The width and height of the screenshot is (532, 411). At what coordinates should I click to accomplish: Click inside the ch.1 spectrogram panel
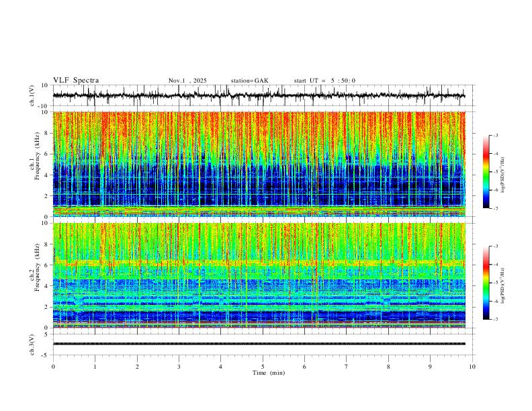click(259, 164)
